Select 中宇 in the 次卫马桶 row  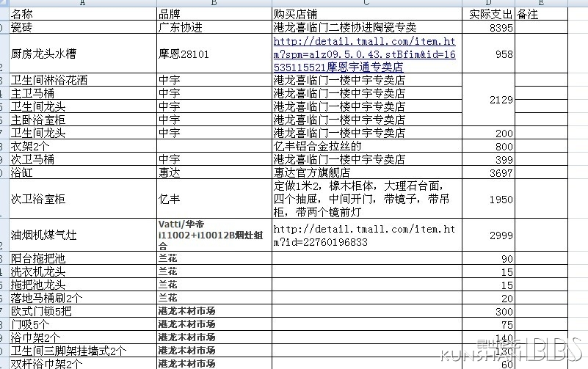pos(214,159)
